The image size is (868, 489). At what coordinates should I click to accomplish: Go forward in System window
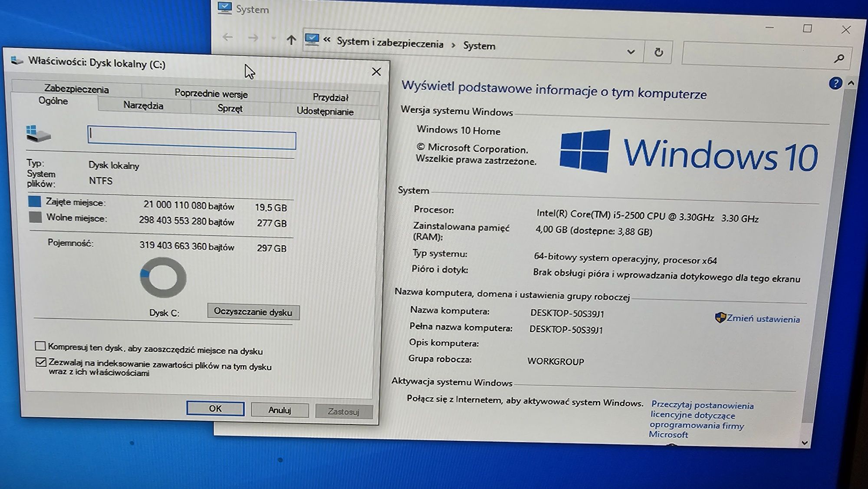tap(253, 38)
